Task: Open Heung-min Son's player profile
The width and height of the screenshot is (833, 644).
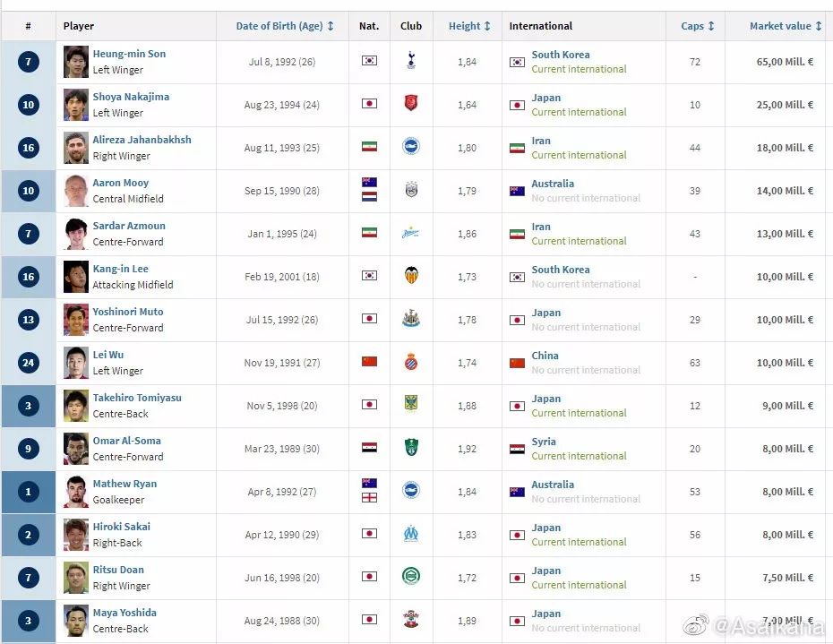Action: pyautogui.click(x=129, y=54)
